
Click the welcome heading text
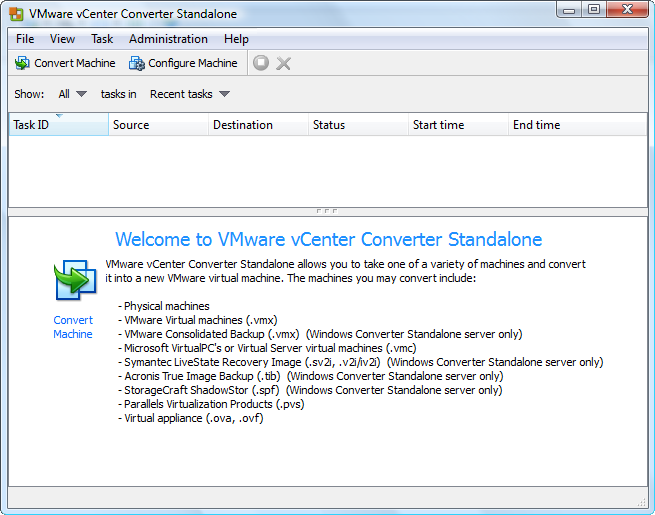coord(329,239)
